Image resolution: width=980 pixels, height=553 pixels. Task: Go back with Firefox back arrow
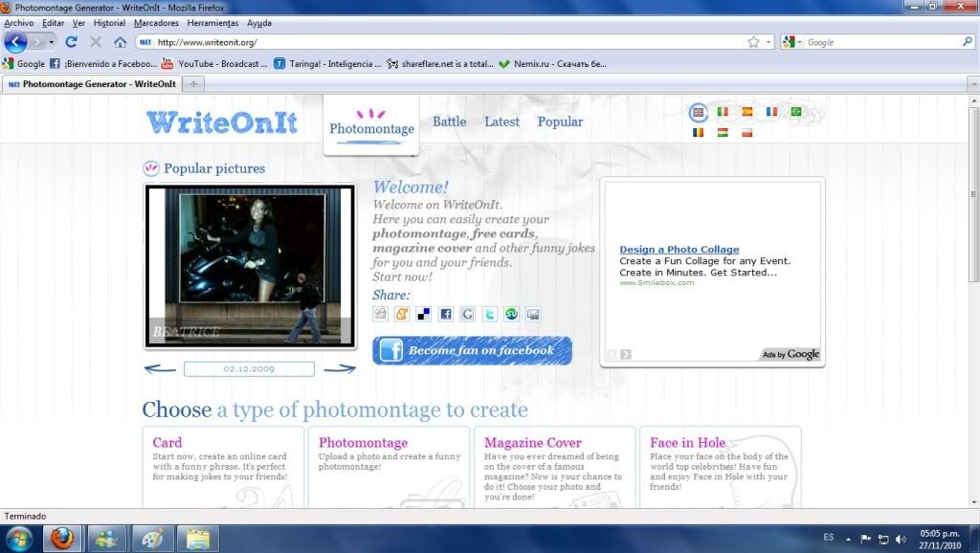tap(15, 42)
